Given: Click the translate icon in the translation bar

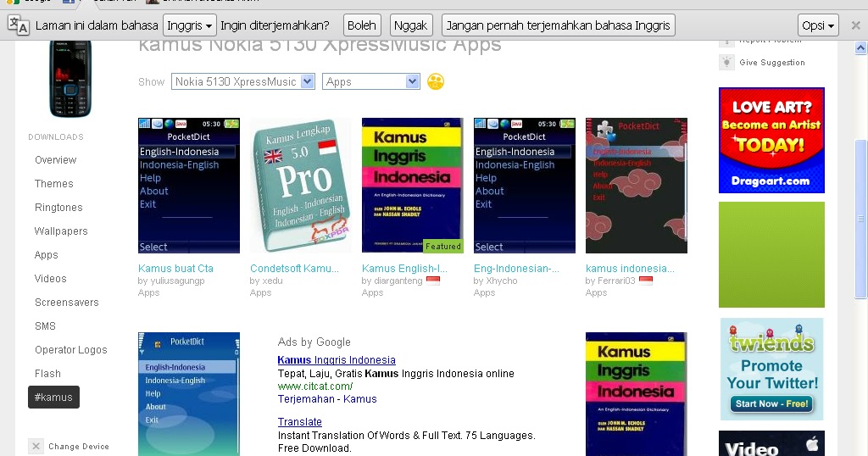Looking at the screenshot, I should coord(19,25).
